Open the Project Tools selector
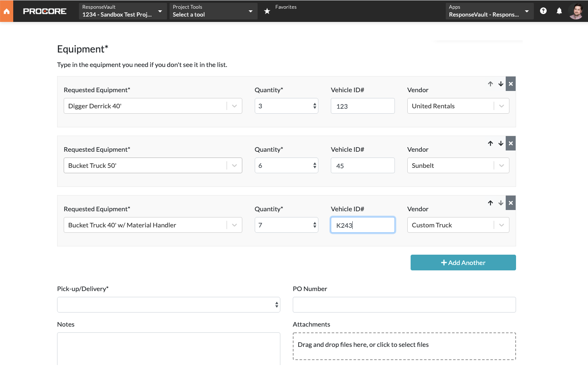This screenshot has width=588, height=382. tap(213, 11)
